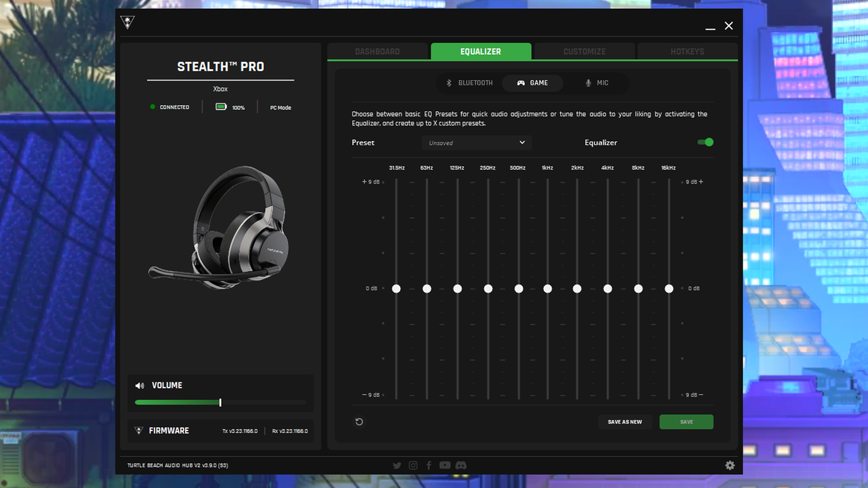Viewport: 868px width, 488px height.
Task: Close the Audio Hub window
Action: tap(729, 26)
